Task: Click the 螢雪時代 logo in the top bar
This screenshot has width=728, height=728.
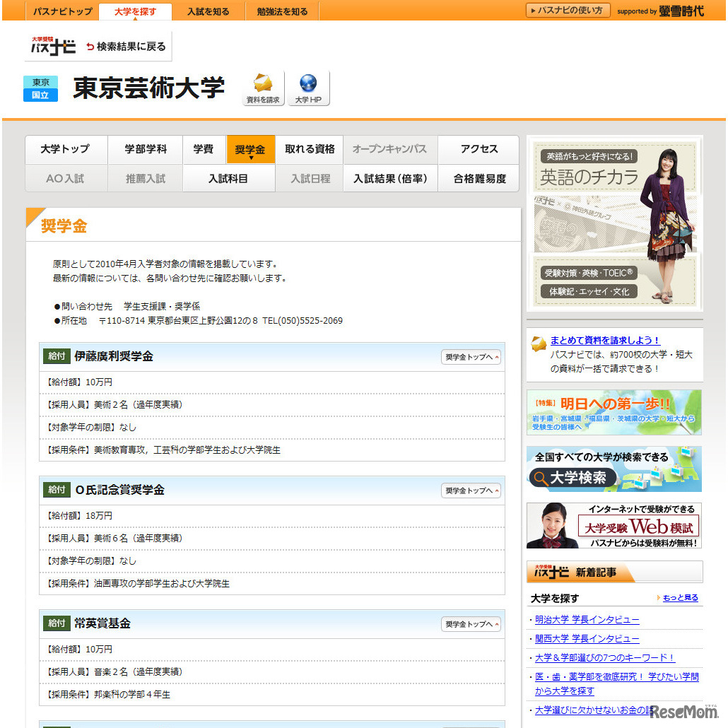Action: [683, 11]
